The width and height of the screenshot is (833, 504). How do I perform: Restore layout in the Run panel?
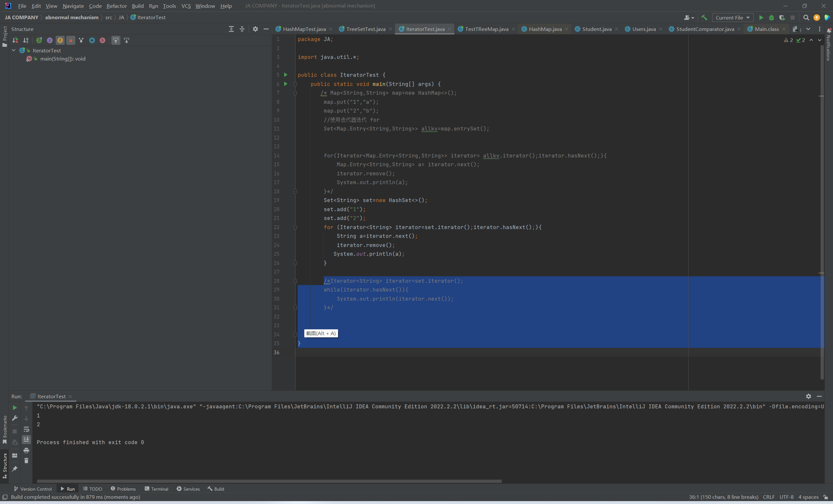(x=15, y=455)
